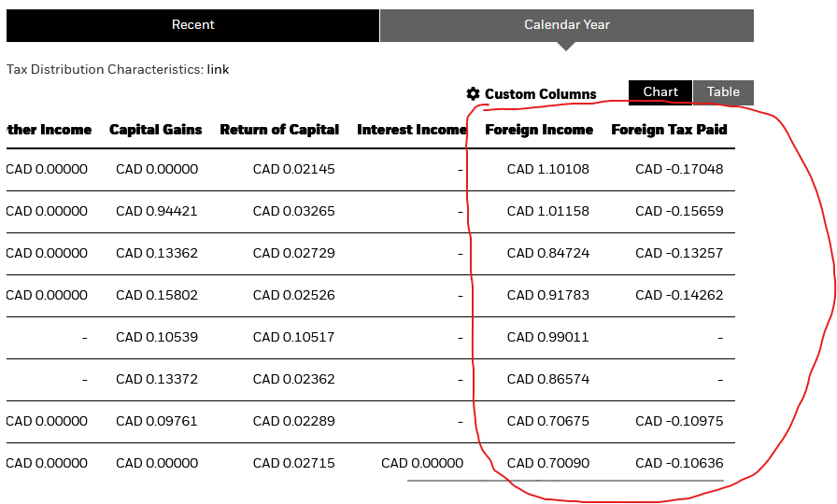Select Capital Gains value CAD 0.13372
The width and height of the screenshot is (837, 504).
pyautogui.click(x=156, y=380)
